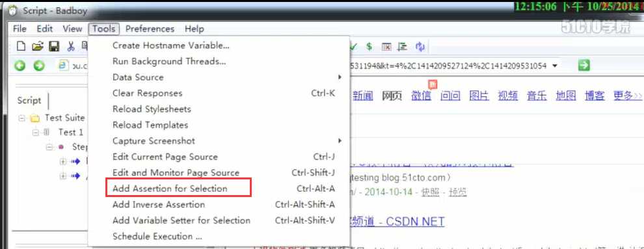The height and width of the screenshot is (249, 644).
Task: Expand the second request item under Step
Action: coord(63,176)
